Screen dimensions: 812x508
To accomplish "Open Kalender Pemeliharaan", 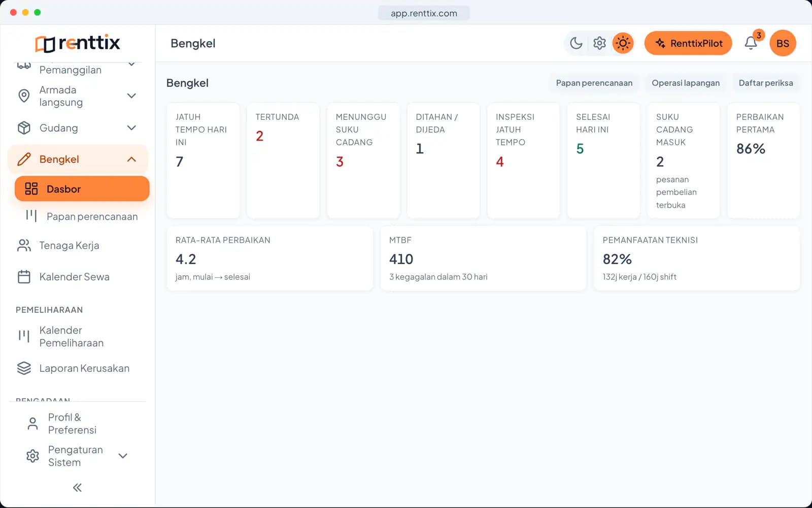I will tap(72, 336).
